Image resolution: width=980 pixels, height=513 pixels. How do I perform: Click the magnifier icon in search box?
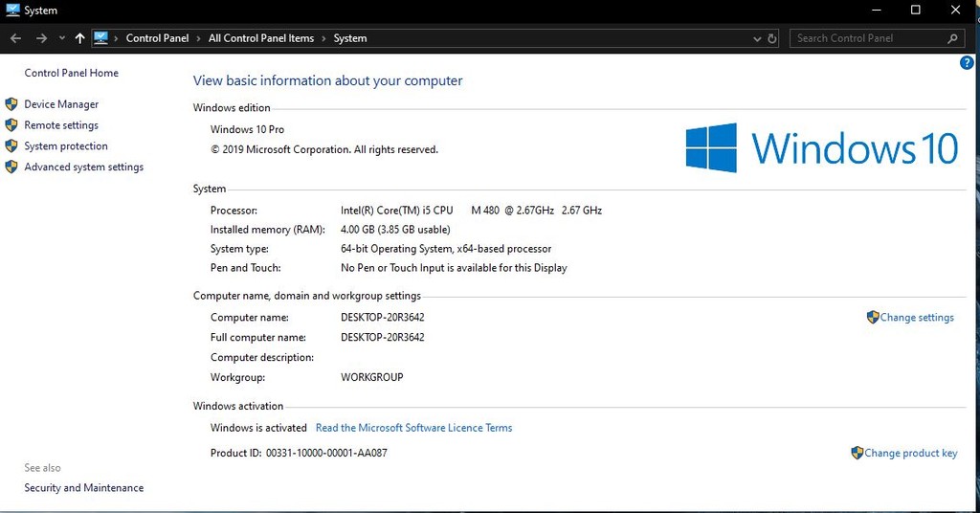[x=952, y=38]
